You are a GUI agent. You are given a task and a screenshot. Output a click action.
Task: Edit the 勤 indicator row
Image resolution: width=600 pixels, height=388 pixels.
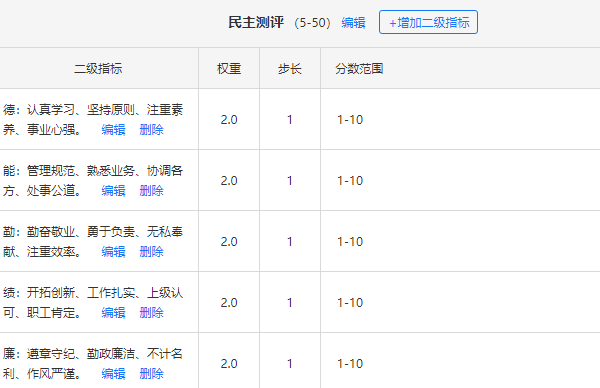tap(113, 252)
